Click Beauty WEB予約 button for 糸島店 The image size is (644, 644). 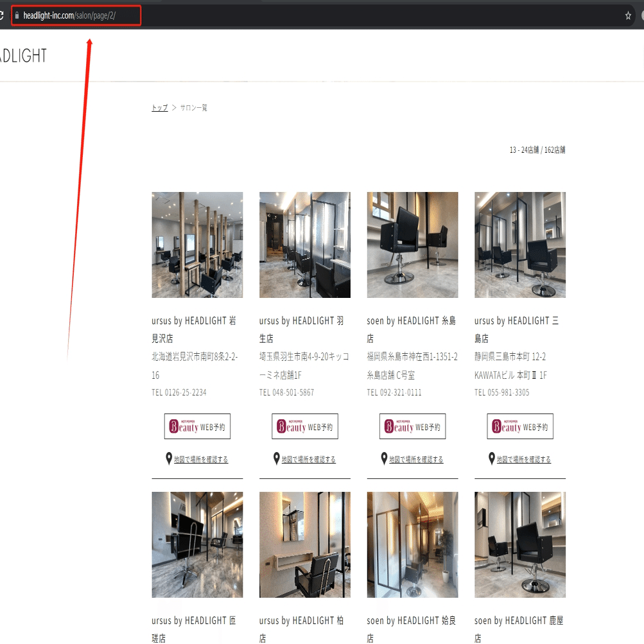pos(412,426)
